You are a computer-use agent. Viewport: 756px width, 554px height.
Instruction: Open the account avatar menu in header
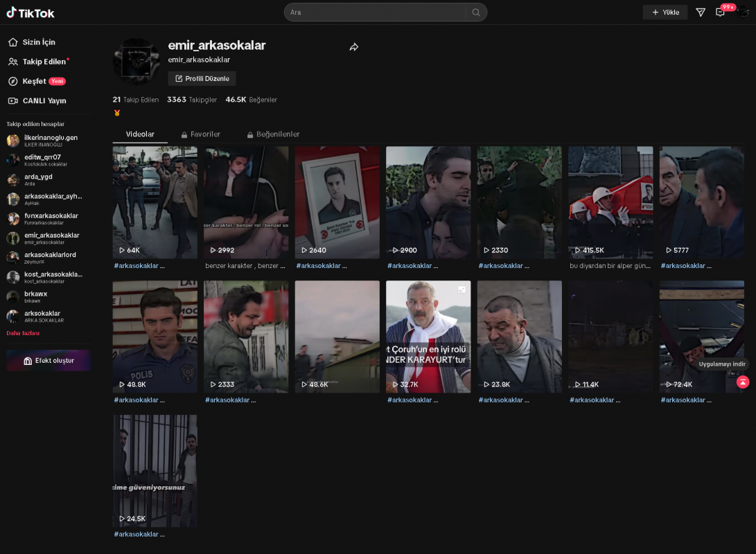coord(743,12)
